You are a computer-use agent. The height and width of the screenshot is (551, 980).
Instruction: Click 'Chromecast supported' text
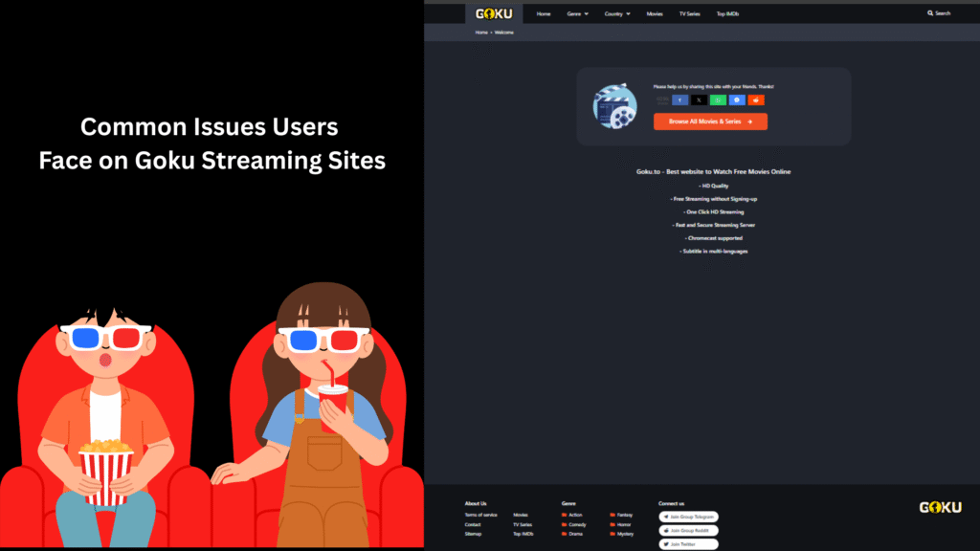714,238
